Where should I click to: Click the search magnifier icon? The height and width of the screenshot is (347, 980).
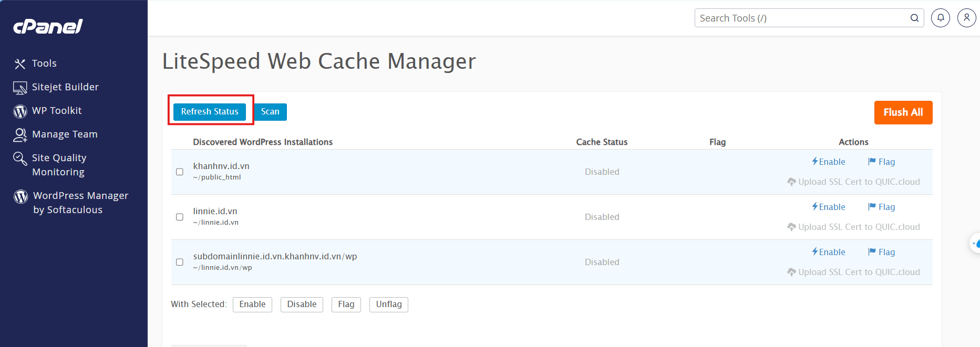pyautogui.click(x=914, y=18)
